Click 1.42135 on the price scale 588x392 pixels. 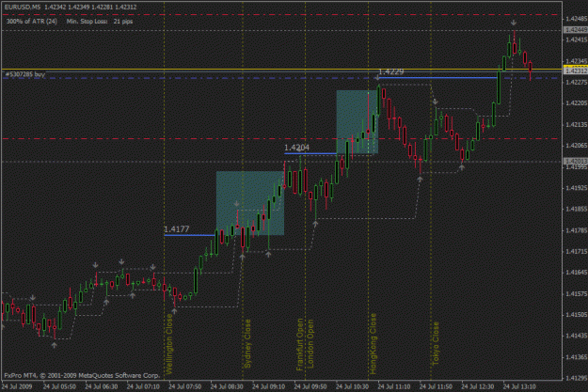click(577, 124)
